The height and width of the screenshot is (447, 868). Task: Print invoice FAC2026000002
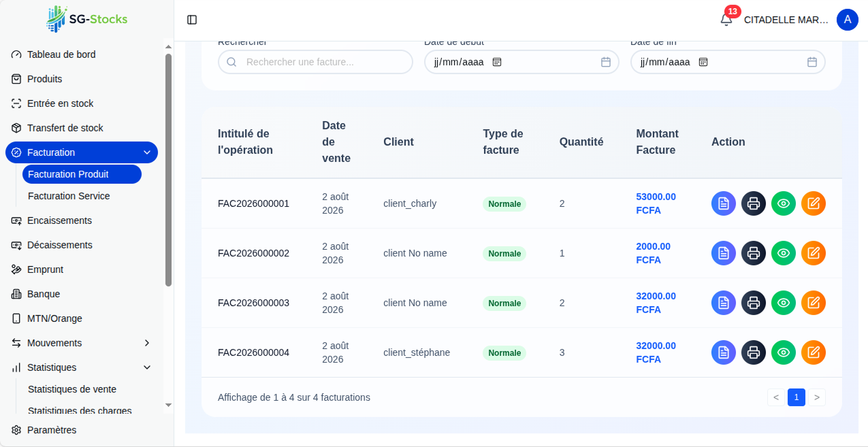(754, 253)
